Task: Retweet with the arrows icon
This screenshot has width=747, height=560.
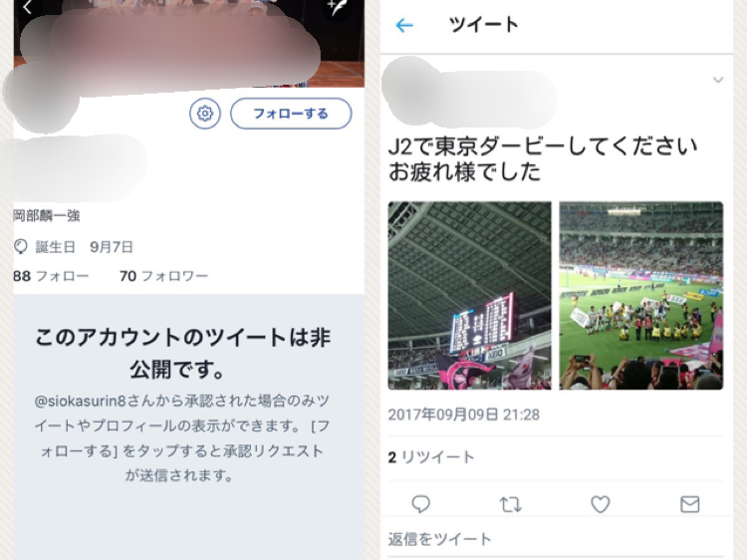Action: coord(510,504)
